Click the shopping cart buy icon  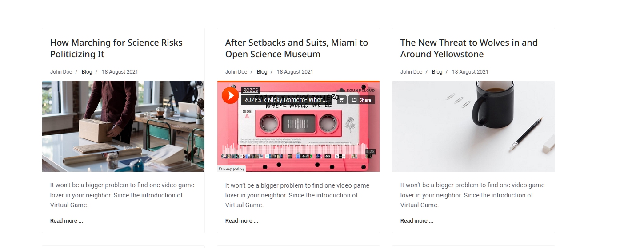[x=341, y=100]
